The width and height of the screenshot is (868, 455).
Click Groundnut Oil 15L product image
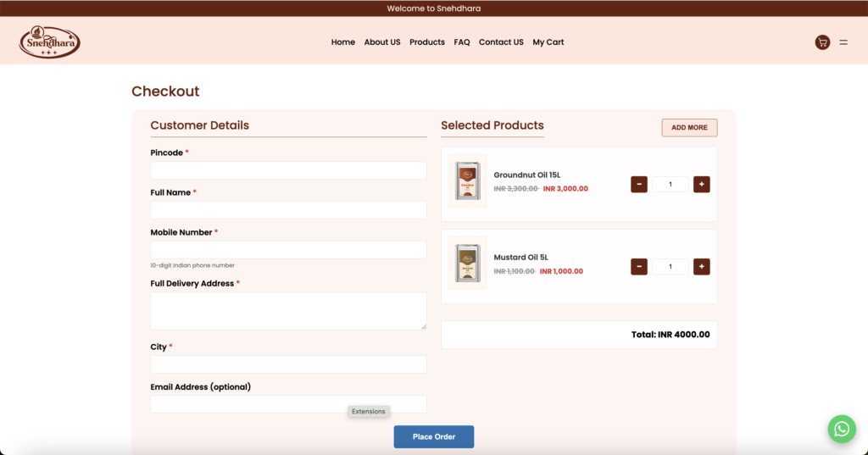467,181
